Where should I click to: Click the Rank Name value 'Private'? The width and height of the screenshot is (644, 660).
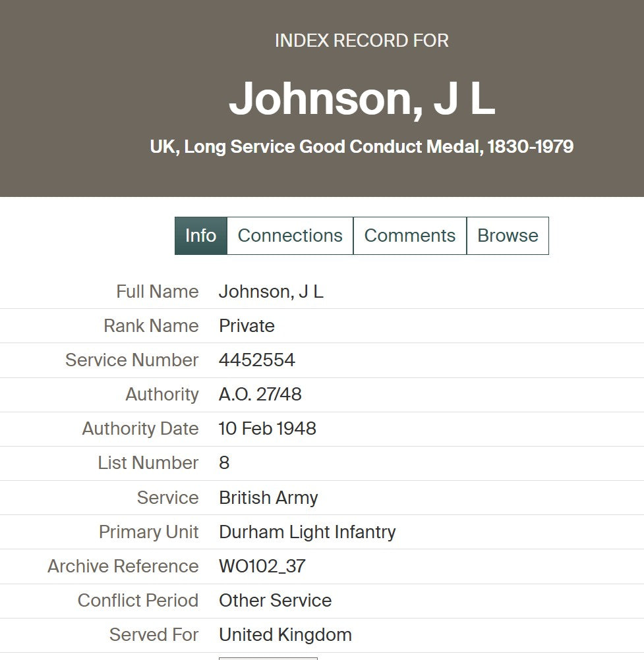[247, 326]
